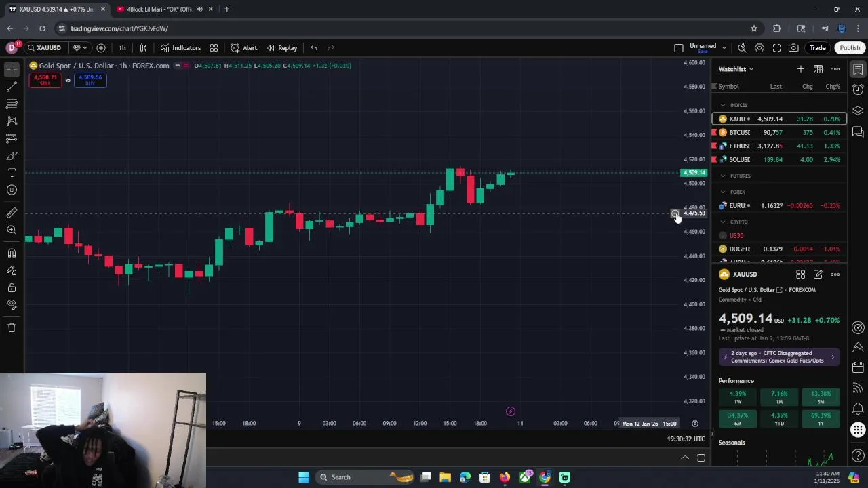Select the crosshair cursor tool
Image resolution: width=868 pixels, height=488 pixels.
tap(12, 69)
